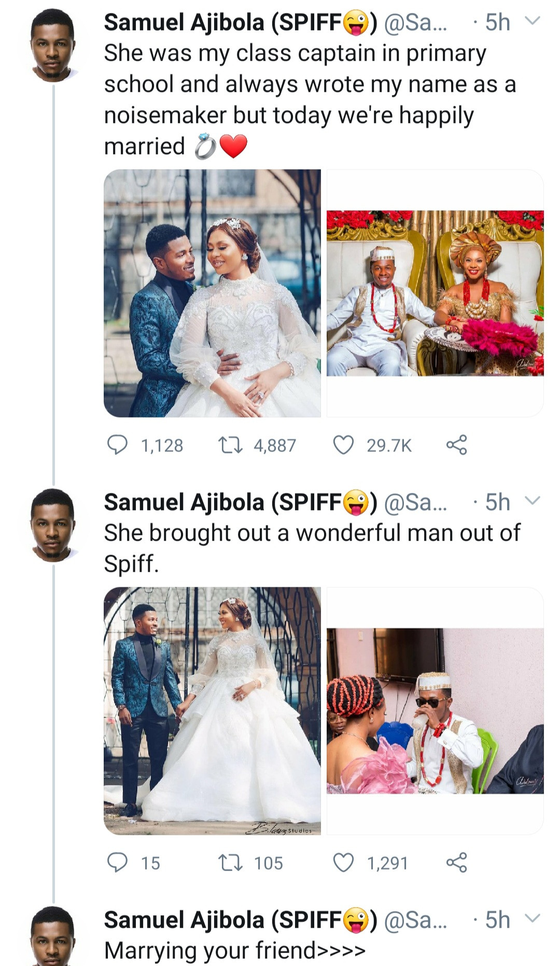Image resolution: width=560 pixels, height=966 pixels.
Task: Tap the profile picture beside the second tweet
Action: tap(53, 525)
